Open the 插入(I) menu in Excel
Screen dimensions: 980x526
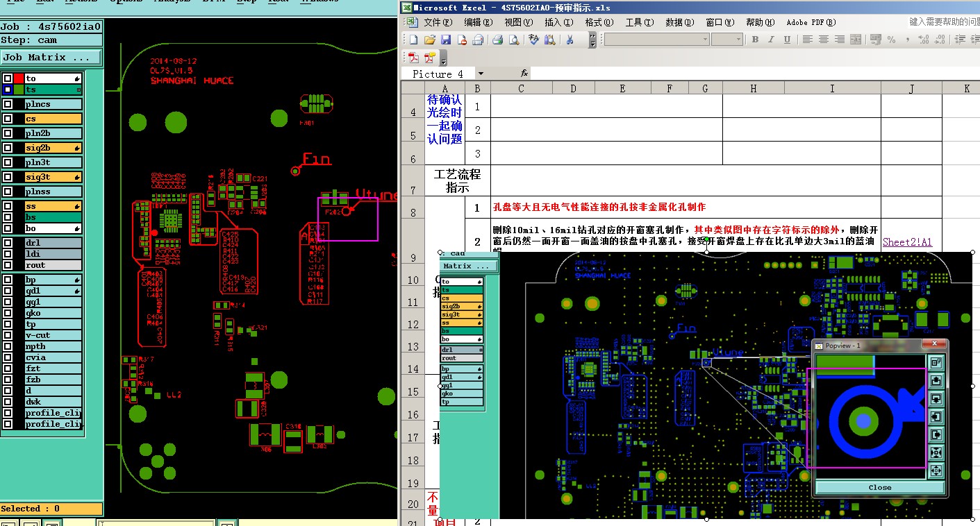click(558, 22)
